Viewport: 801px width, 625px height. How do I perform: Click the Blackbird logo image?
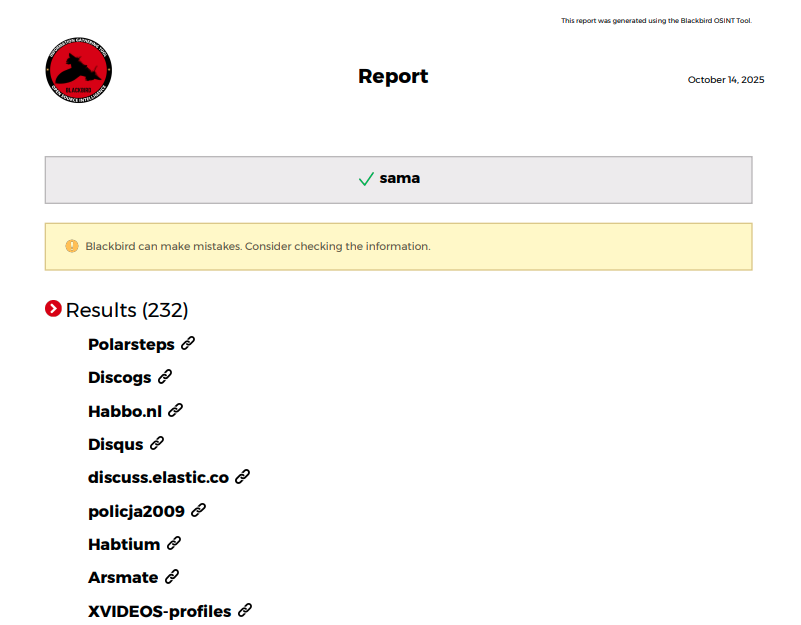pyautogui.click(x=79, y=70)
